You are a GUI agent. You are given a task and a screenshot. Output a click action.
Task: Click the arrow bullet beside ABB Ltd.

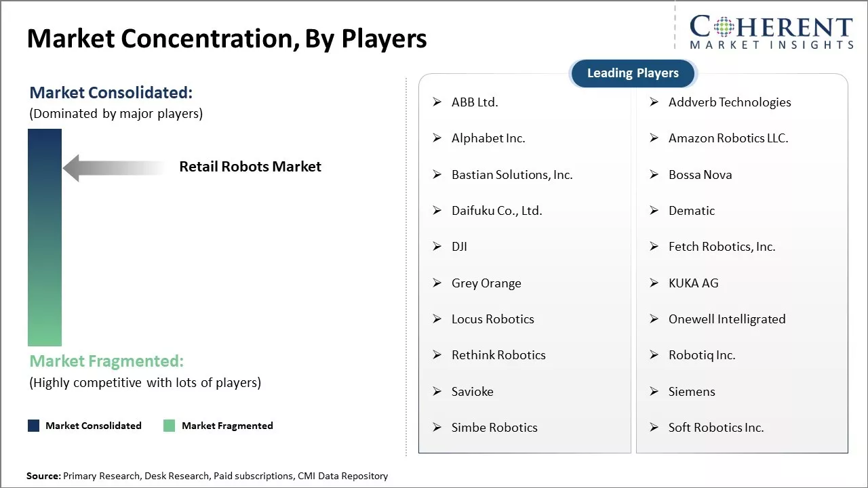(x=437, y=102)
